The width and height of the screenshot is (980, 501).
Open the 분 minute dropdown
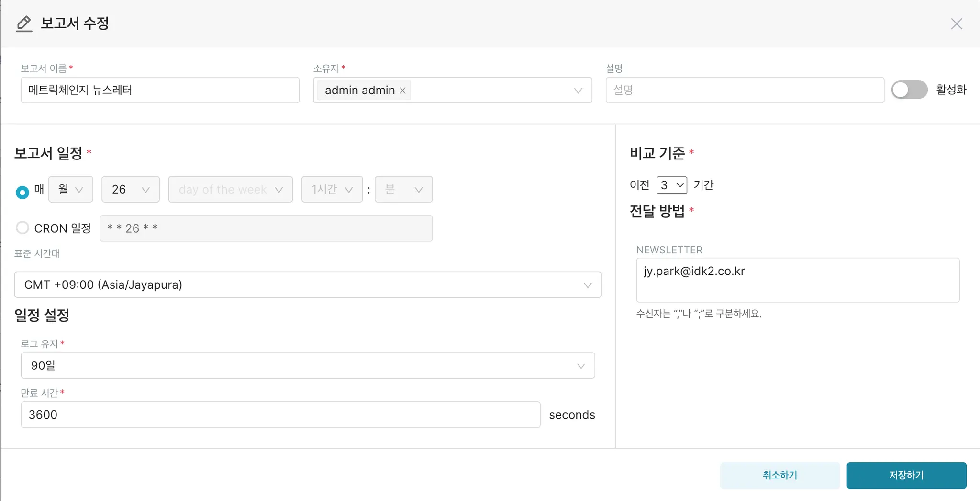(403, 190)
